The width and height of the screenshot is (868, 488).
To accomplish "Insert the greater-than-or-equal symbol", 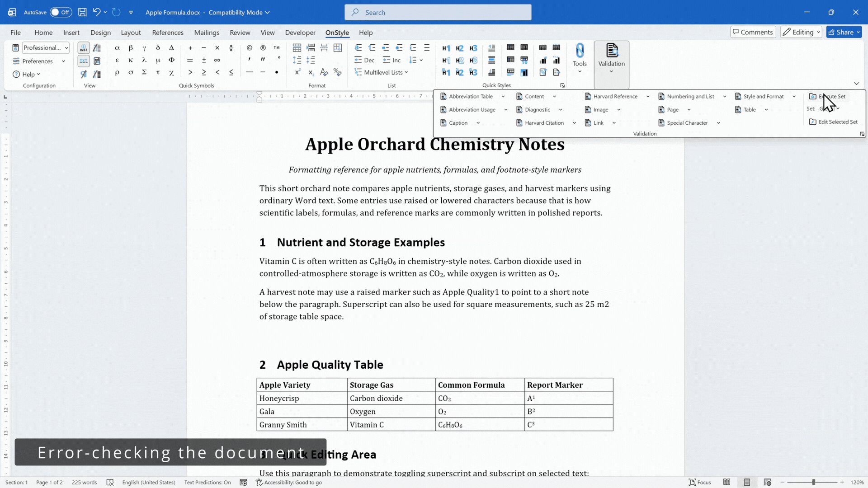I will [x=204, y=72].
